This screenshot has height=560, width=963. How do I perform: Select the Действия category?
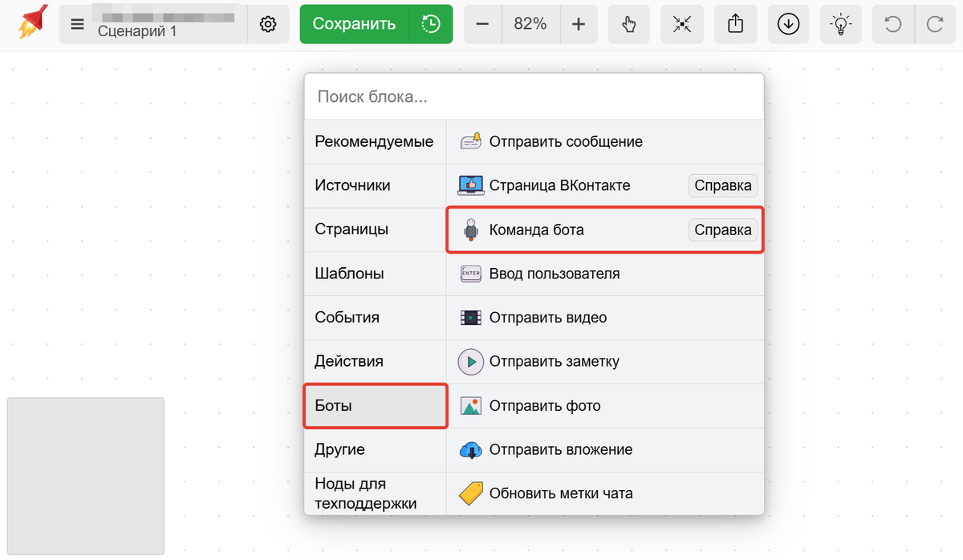pyautogui.click(x=375, y=361)
